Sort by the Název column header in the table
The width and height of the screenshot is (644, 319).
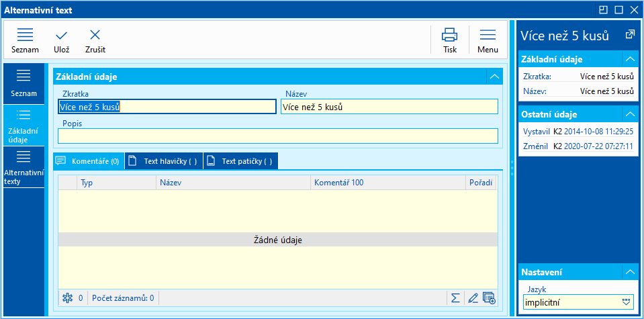click(x=233, y=183)
